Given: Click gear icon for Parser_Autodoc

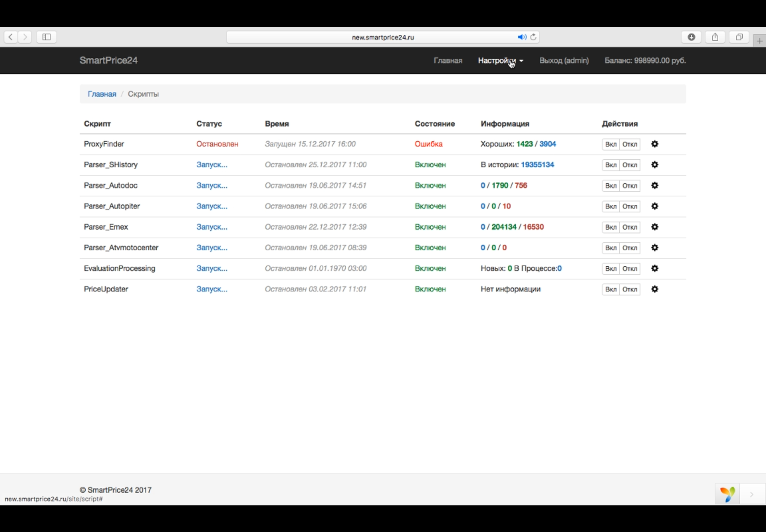Looking at the screenshot, I should point(655,185).
